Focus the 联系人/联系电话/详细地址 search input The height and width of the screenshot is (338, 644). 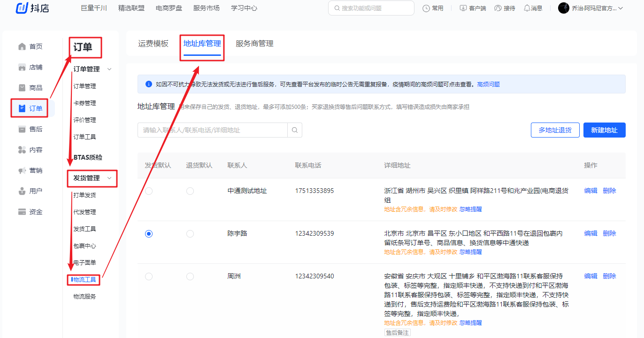(x=213, y=130)
